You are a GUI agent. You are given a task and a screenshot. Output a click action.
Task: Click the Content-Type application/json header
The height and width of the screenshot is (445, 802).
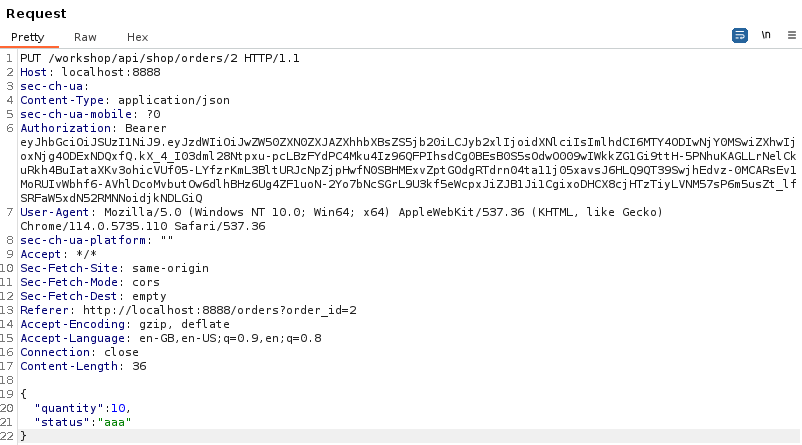125,100
